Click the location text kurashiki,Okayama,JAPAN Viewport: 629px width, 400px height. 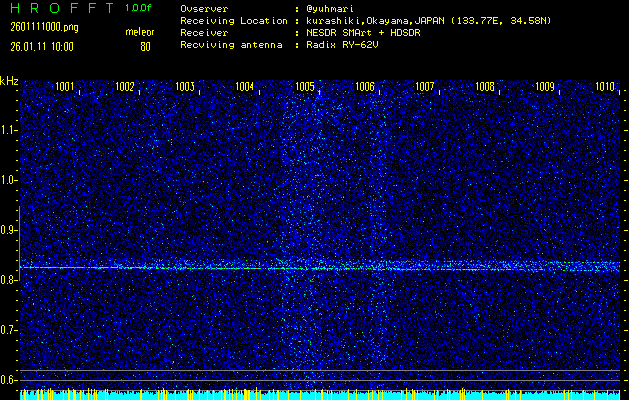coord(375,21)
